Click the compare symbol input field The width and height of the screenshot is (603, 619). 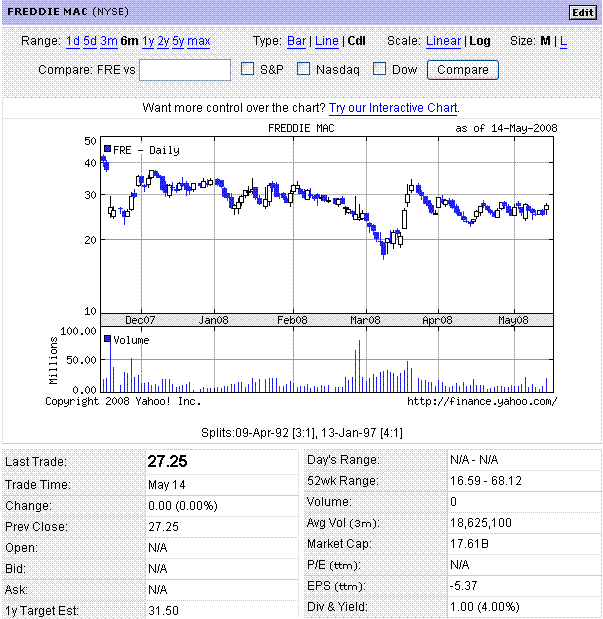pos(185,70)
